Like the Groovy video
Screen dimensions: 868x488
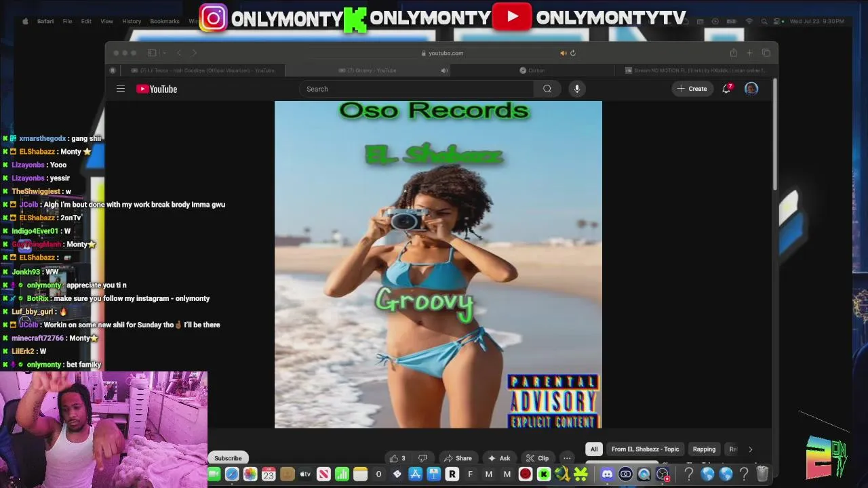click(x=398, y=458)
